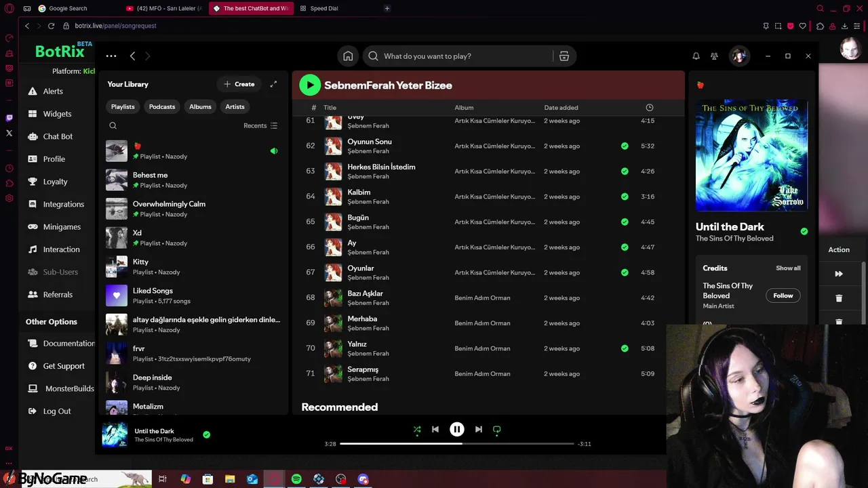Image resolution: width=868 pixels, height=488 pixels.
Task: Click Log Out in BotRix sidebar
Action: (57, 411)
